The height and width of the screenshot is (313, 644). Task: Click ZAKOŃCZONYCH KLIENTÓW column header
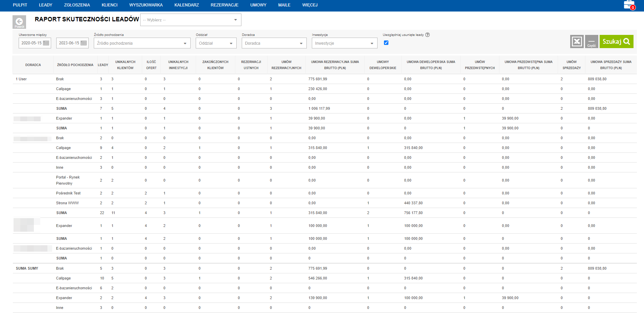(215, 65)
